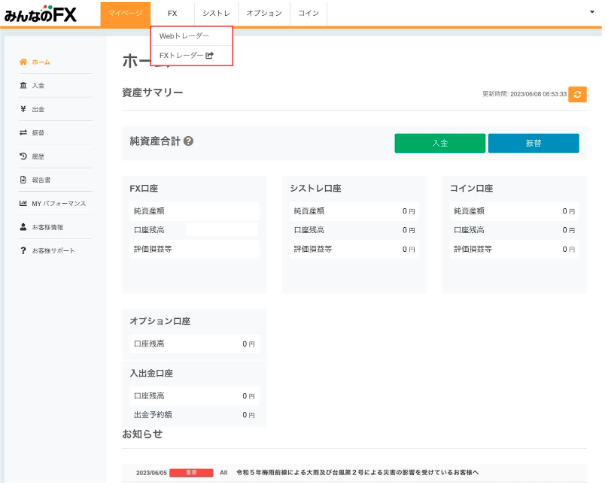Switch to the マイページ tab
This screenshot has height=484, width=607.
coord(125,14)
